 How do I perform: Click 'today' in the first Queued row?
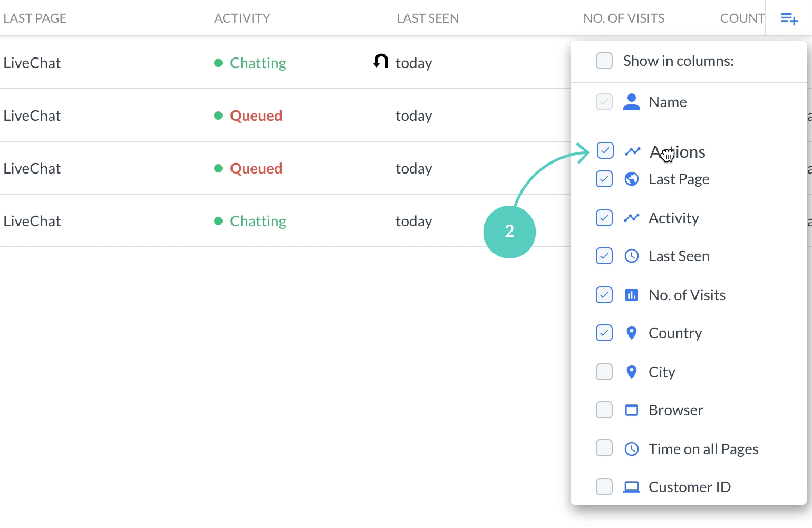pos(414,116)
